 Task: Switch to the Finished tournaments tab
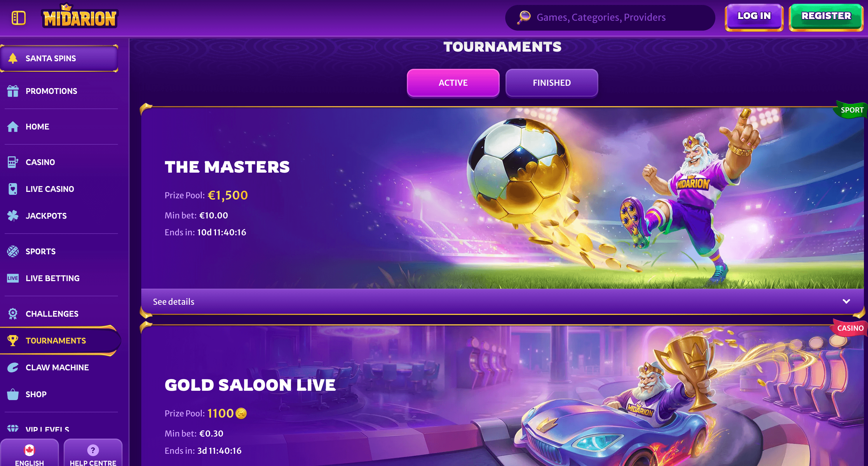(x=552, y=83)
